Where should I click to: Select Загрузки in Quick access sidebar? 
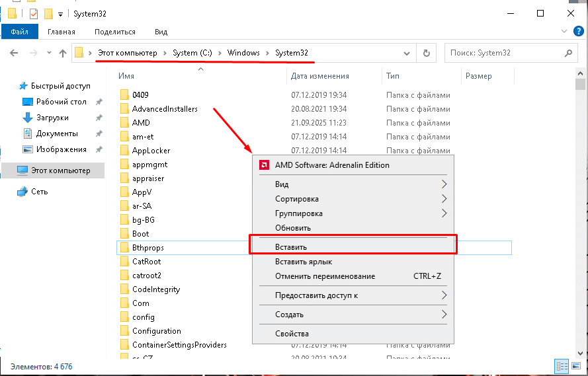click(x=52, y=118)
